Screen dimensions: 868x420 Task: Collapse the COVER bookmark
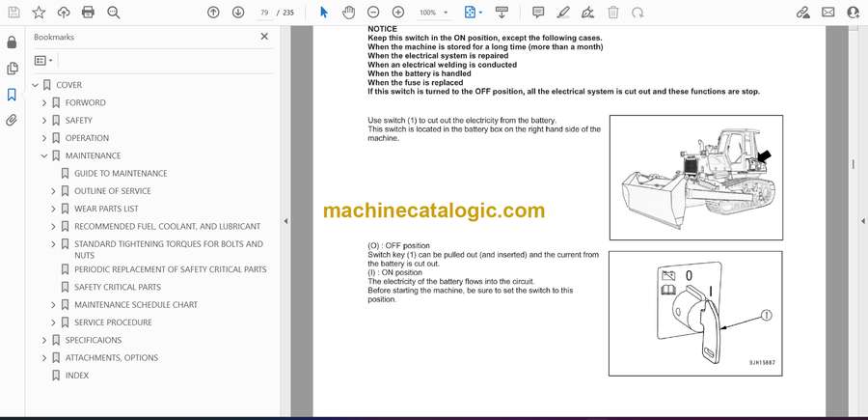(x=36, y=85)
